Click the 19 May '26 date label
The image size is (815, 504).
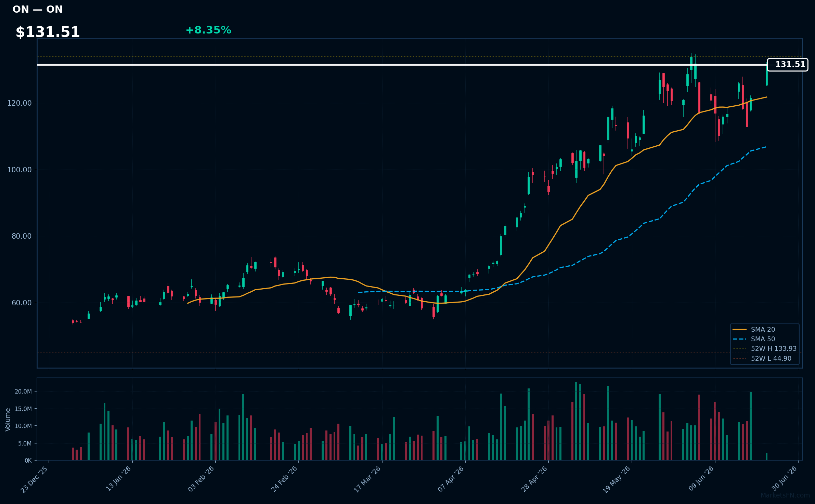616,479
